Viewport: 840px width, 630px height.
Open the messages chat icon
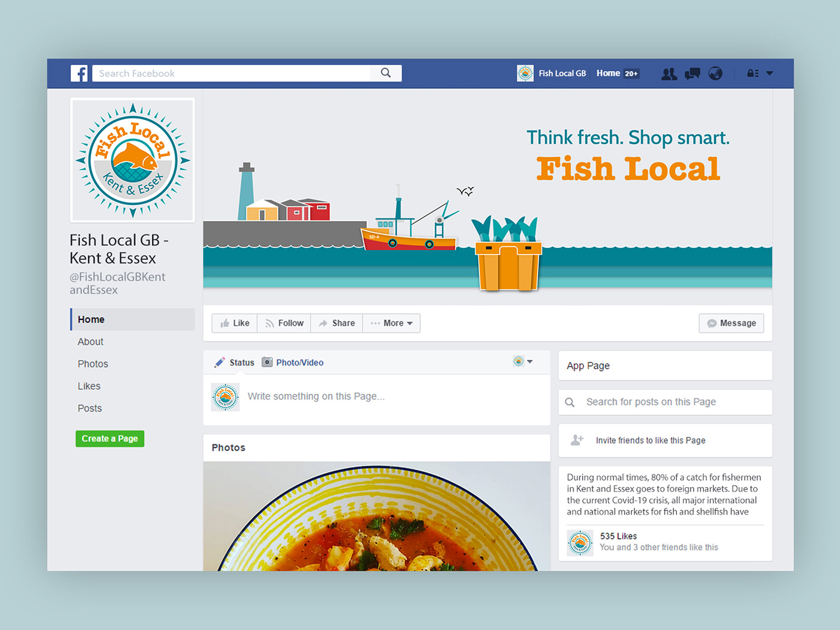[693, 73]
